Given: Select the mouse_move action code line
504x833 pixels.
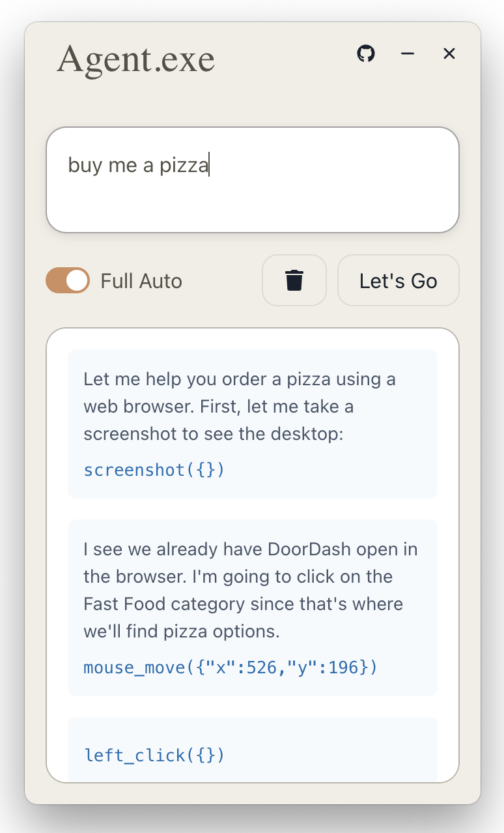Looking at the screenshot, I should [x=231, y=667].
